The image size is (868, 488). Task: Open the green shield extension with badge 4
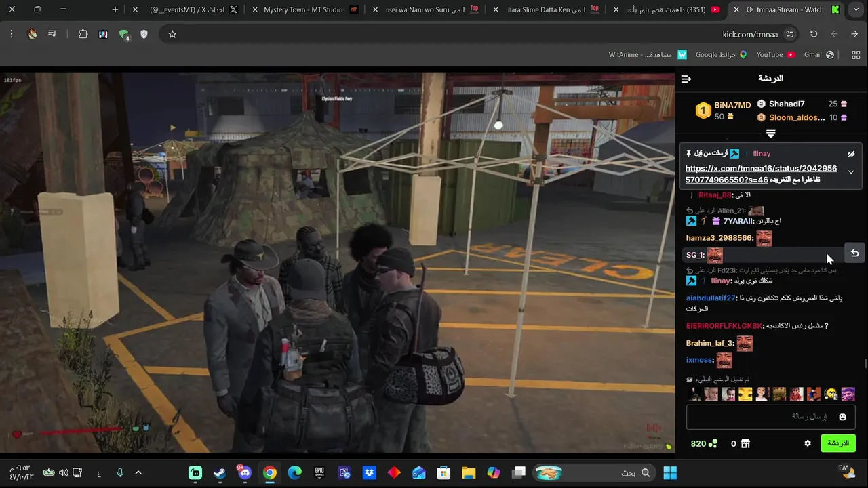[124, 35]
